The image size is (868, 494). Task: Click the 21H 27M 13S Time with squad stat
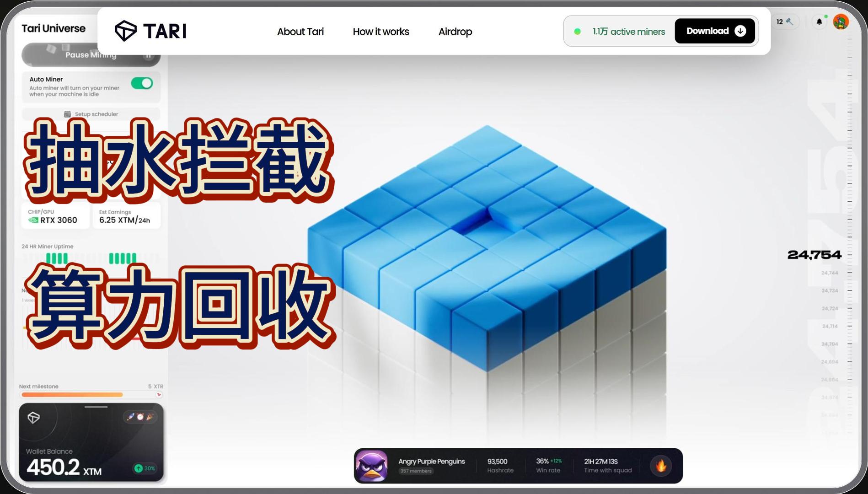pos(608,466)
